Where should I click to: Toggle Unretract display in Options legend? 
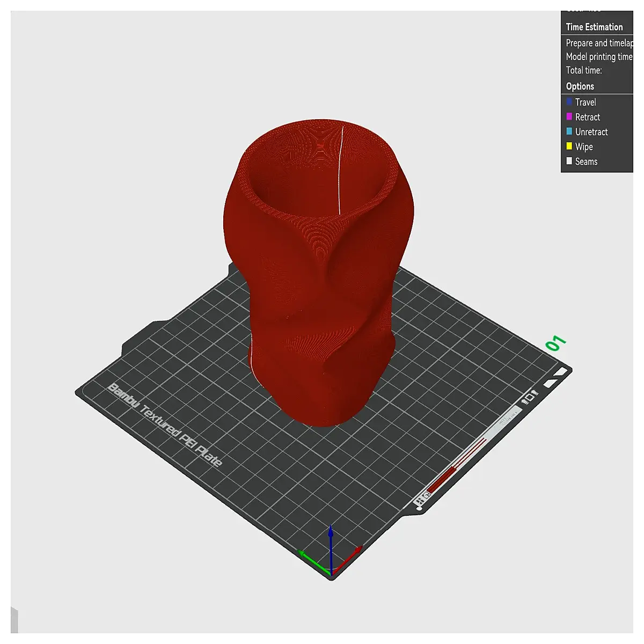pos(587,131)
